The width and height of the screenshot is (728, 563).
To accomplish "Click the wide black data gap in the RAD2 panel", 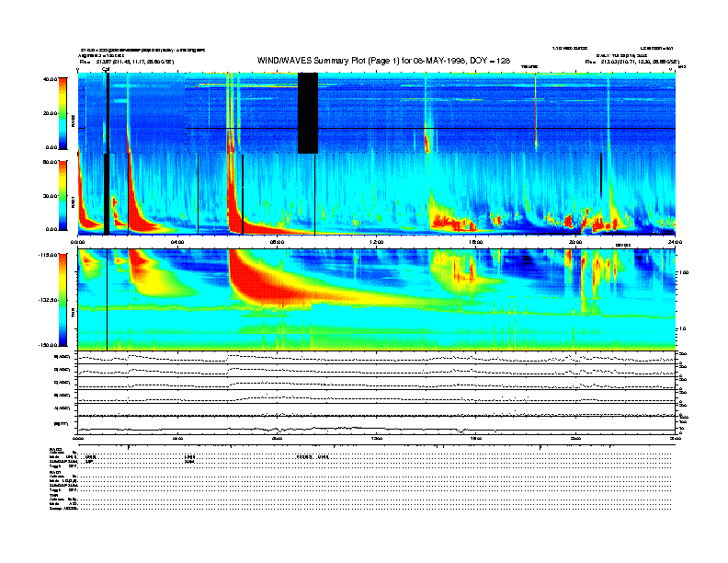I will point(308,113).
